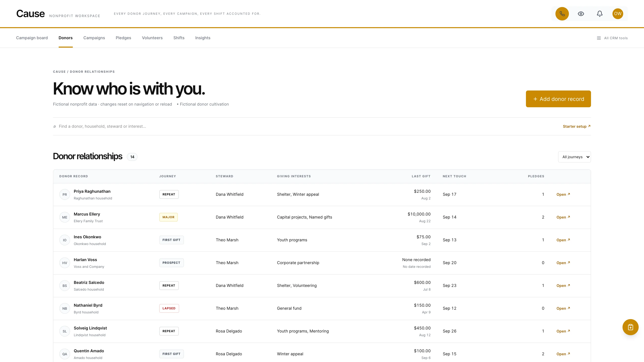The width and height of the screenshot is (644, 362).
Task: Click the SL avatar for Solveig Lindqvist
Action: coord(65,331)
